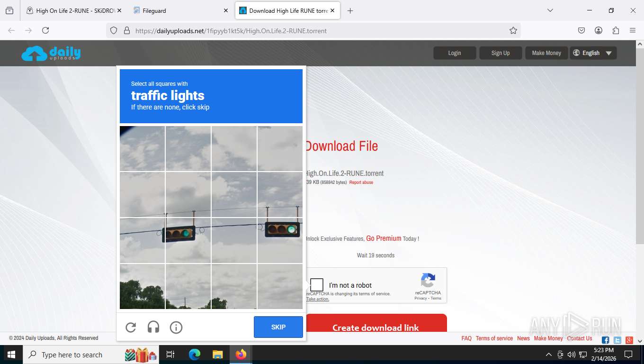Viewport: 644px width, 364px height.
Task: Open the Extensions puzzle icon
Action: [616, 30]
